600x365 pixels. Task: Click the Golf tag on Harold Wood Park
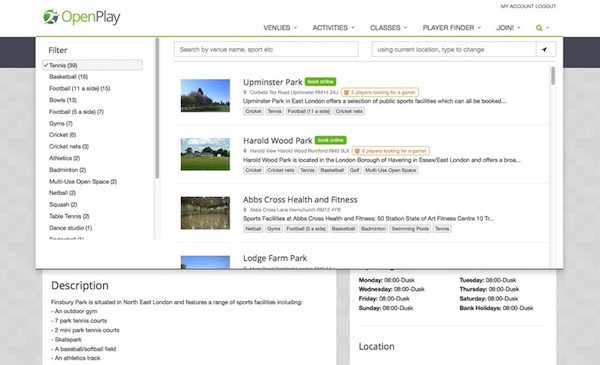pos(354,170)
